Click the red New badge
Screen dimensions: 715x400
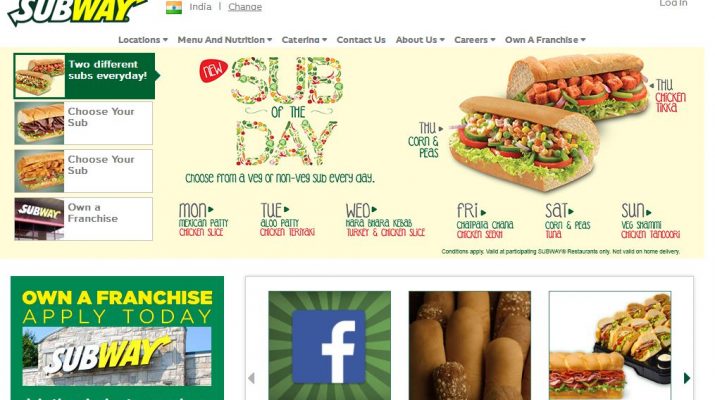click(x=213, y=71)
